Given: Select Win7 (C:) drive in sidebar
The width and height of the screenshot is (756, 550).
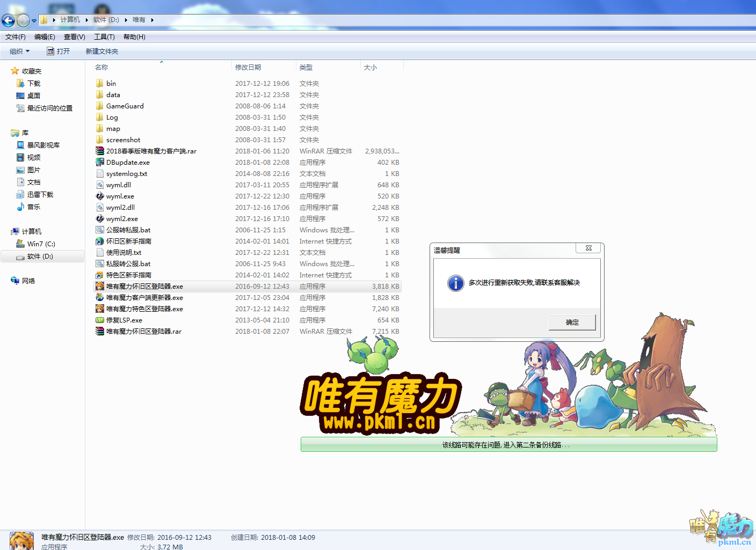Looking at the screenshot, I should 41,244.
